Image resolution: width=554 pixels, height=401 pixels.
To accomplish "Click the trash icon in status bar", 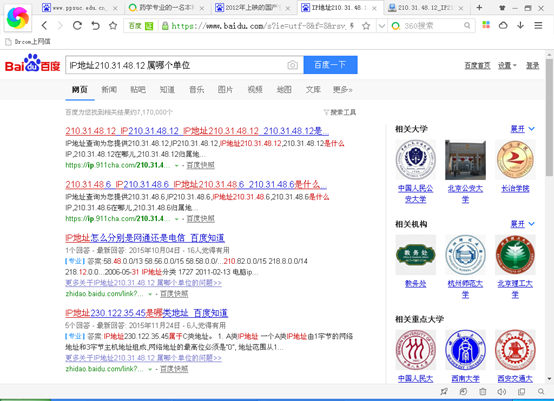I will point(482,391).
